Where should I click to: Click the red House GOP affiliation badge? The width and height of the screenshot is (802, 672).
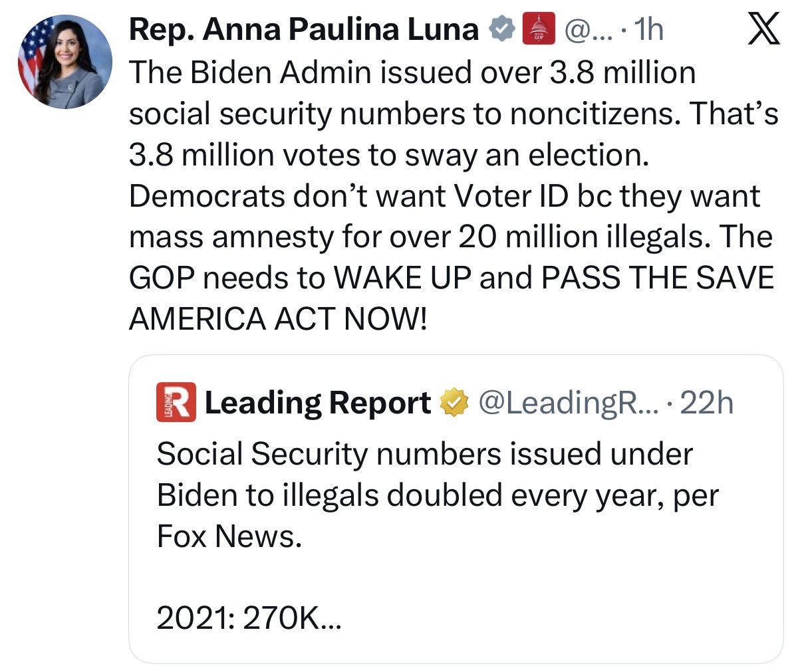coord(539,29)
